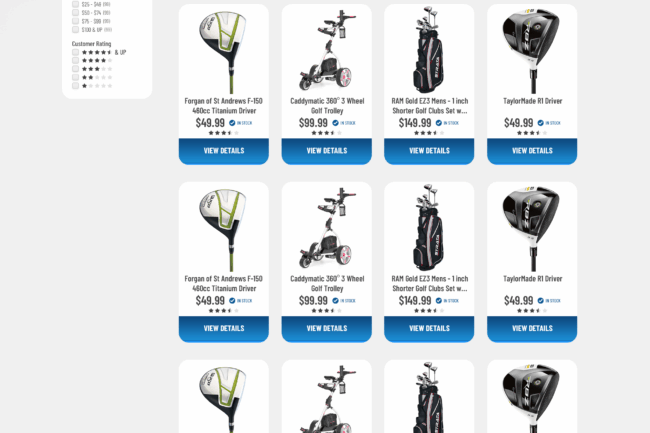Image resolution: width=650 pixels, height=433 pixels.
Task: Check the $25 - $48 price filter
Action: (x=75, y=4)
